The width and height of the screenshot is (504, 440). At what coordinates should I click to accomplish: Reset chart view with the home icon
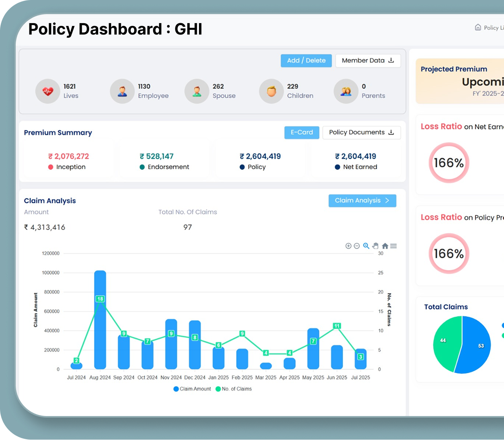[x=385, y=246]
